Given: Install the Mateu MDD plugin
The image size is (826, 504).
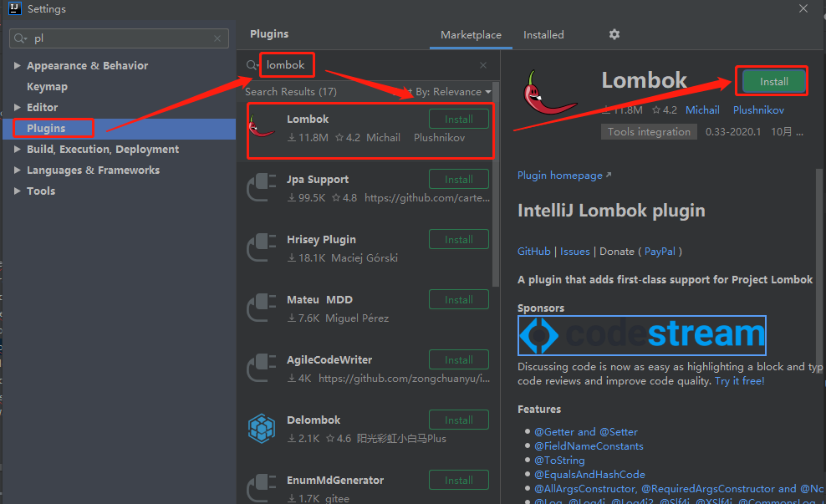Looking at the screenshot, I should (x=459, y=300).
